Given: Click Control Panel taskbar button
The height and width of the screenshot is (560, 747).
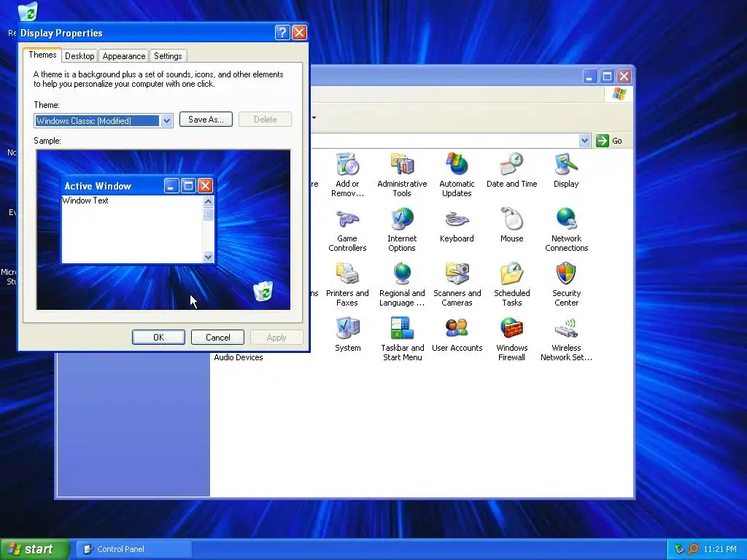Looking at the screenshot, I should click(134, 549).
